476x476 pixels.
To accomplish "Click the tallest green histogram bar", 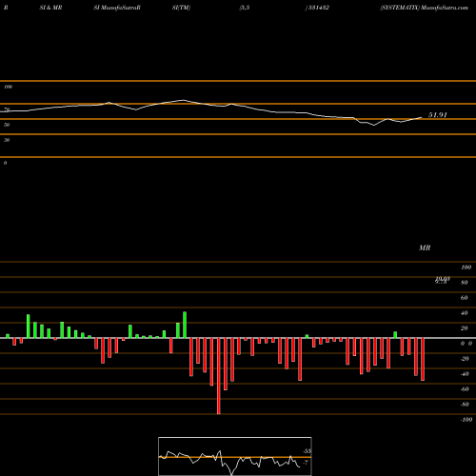I will [x=185, y=325].
